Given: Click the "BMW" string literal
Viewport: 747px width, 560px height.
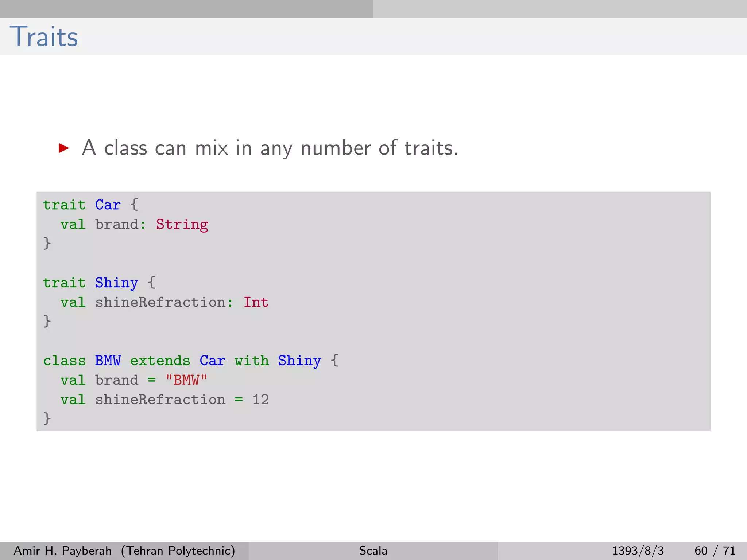Looking at the screenshot, I should [x=186, y=380].
